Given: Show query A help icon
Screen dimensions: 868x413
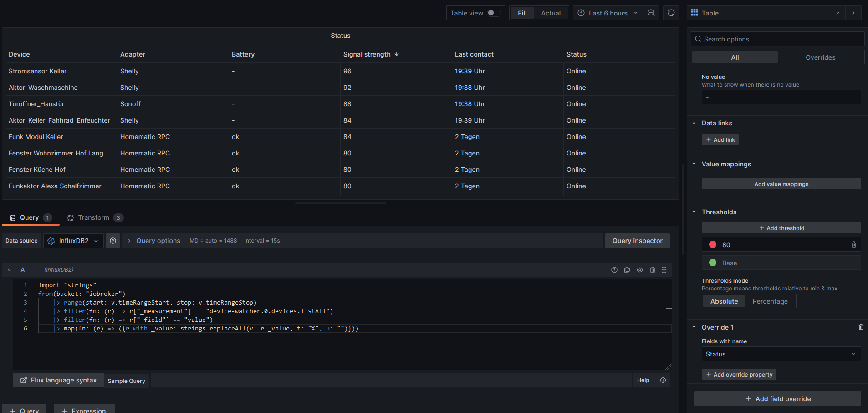Looking at the screenshot, I should (x=614, y=270).
